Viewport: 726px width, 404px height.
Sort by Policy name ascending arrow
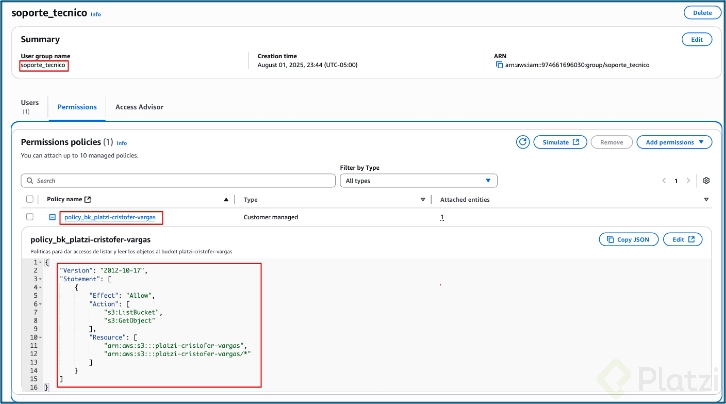pyautogui.click(x=226, y=199)
